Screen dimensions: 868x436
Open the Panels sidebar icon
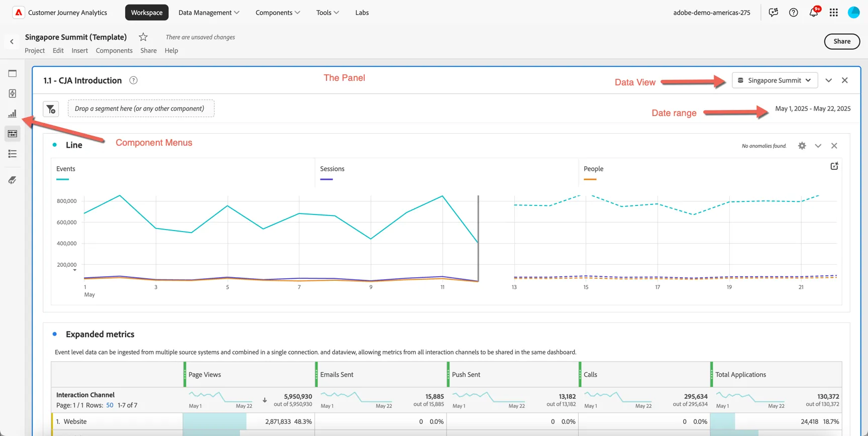[x=13, y=73]
